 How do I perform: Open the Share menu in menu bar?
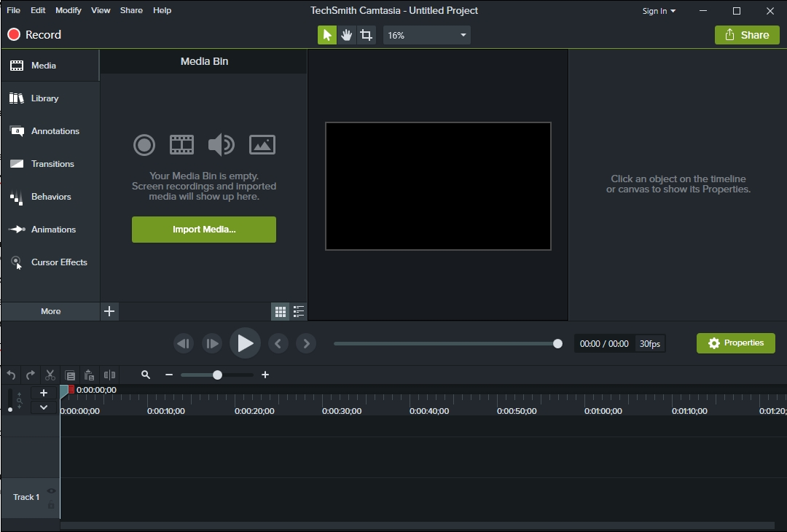(131, 10)
